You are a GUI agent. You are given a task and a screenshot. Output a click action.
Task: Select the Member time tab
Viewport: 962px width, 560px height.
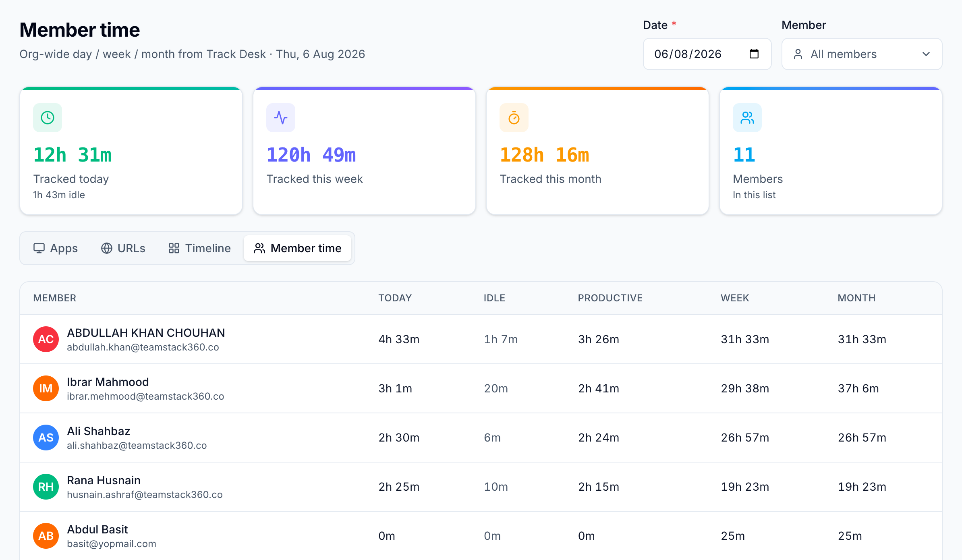298,248
